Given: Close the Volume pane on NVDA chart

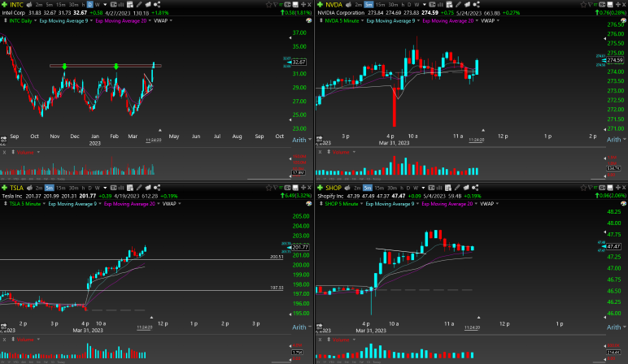Looking at the screenshot, I should click(320, 152).
